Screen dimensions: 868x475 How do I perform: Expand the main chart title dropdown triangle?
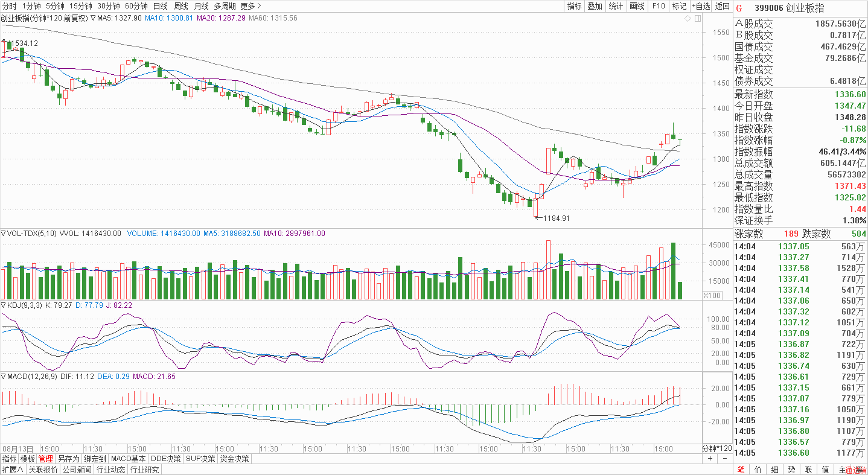[92, 18]
